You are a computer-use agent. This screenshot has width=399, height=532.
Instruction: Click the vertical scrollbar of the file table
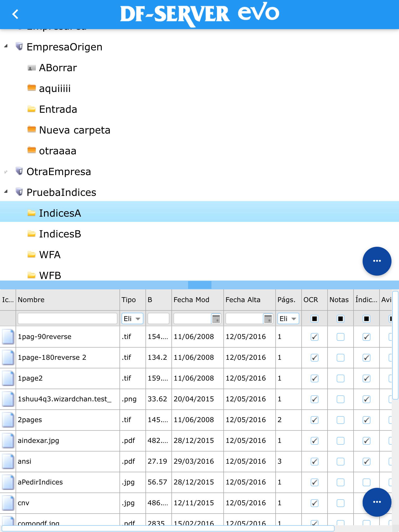pyautogui.click(x=395, y=345)
